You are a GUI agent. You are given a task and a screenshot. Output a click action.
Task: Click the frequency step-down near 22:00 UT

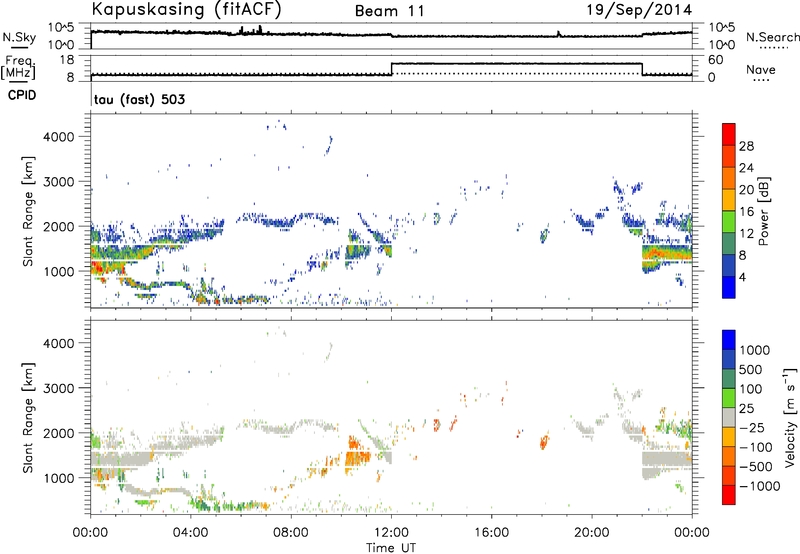(642, 69)
